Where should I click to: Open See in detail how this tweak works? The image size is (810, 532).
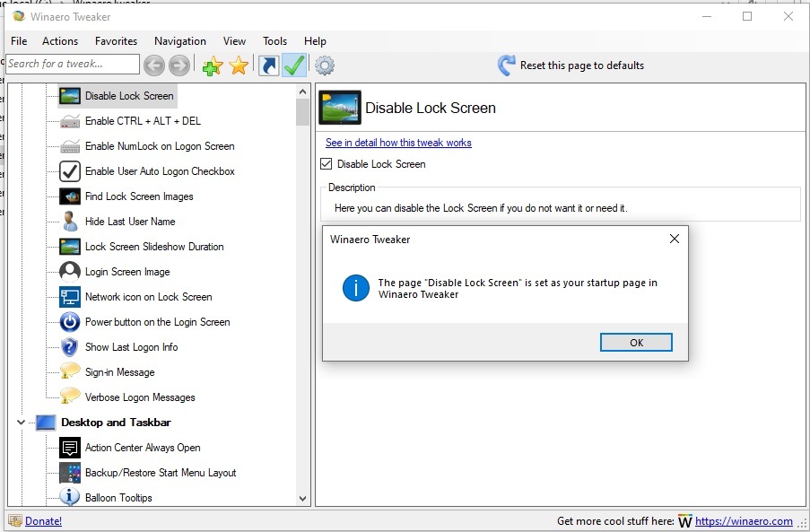coord(398,143)
